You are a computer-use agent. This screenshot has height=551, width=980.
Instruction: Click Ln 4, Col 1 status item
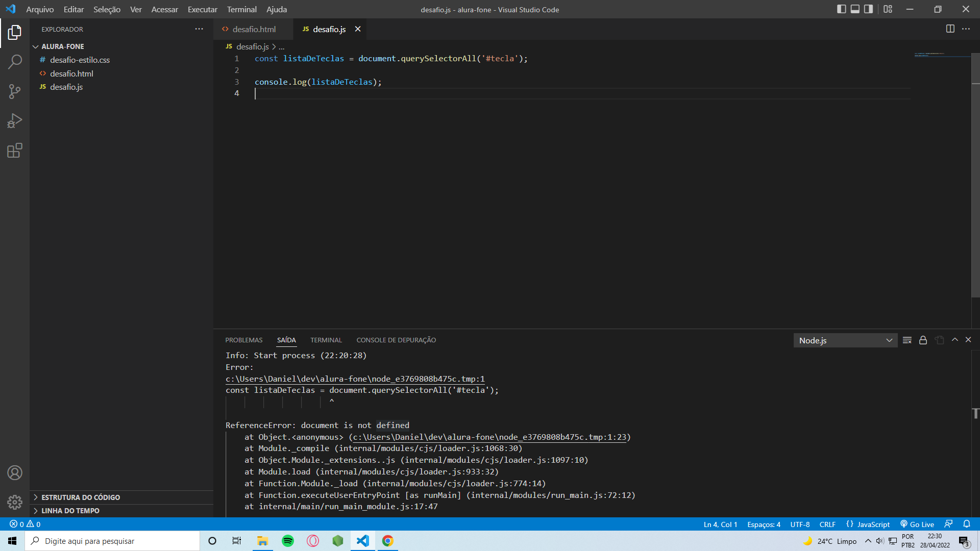(720, 524)
